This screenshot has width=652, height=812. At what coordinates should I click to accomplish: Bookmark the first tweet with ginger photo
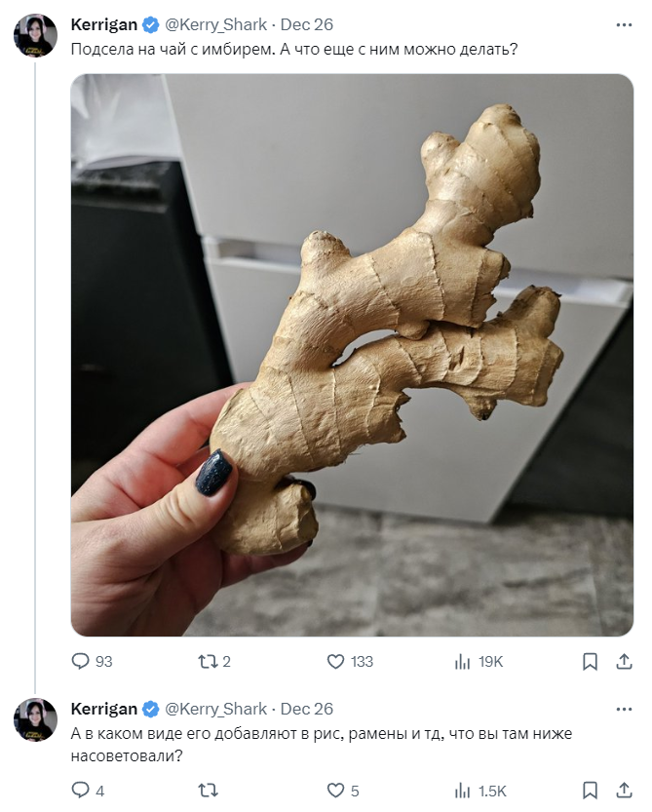pyautogui.click(x=590, y=661)
